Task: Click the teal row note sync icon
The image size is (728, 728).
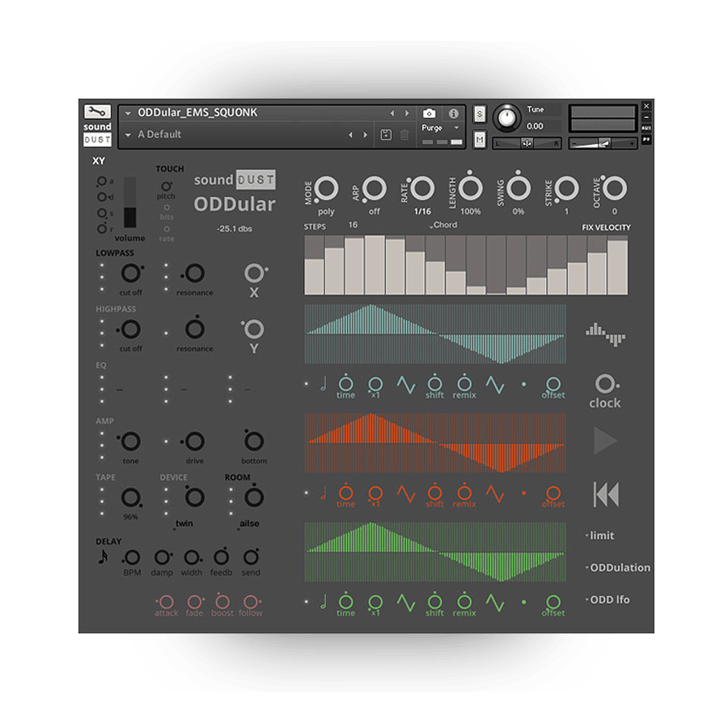Action: pos(324,384)
